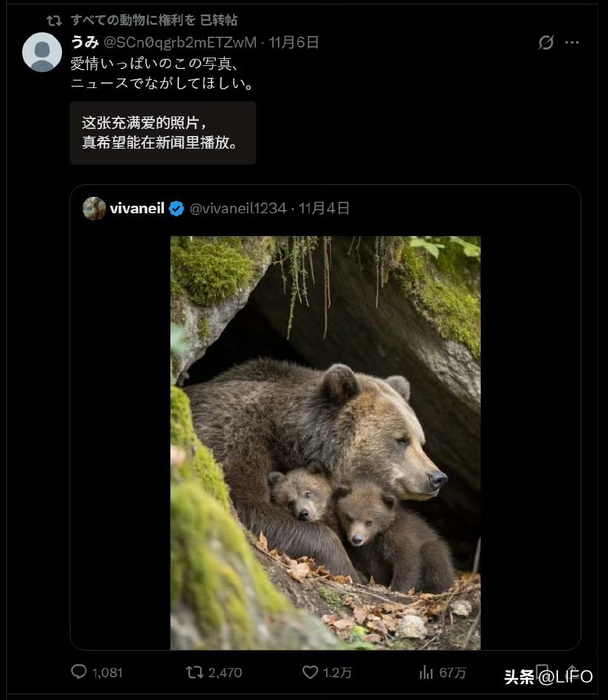
Task: Open the うみ display name link
Action: tap(85, 42)
